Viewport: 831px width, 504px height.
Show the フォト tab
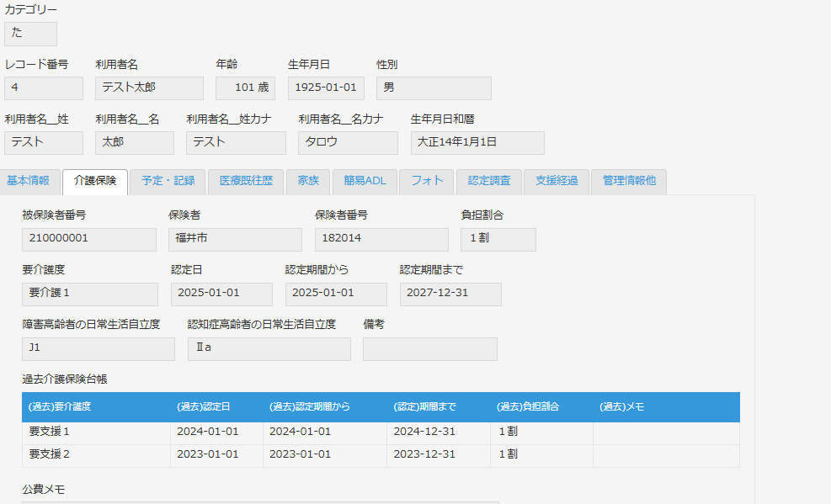point(427,181)
